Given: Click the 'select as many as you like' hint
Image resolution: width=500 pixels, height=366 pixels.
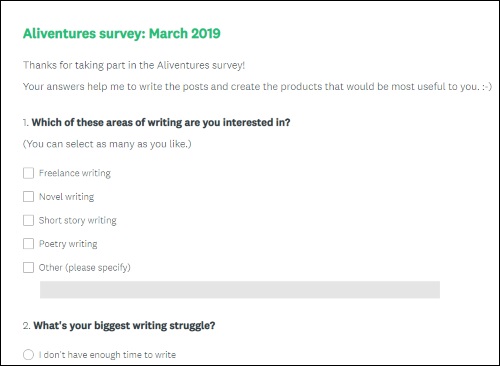Looking at the screenshot, I should [107, 144].
